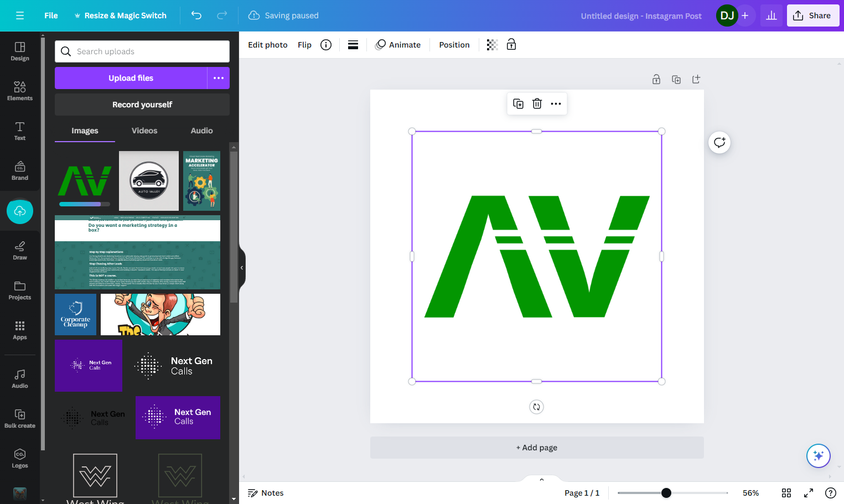This screenshot has height=504, width=844.
Task: Click the rotate handle below the image
Action: pyautogui.click(x=536, y=407)
